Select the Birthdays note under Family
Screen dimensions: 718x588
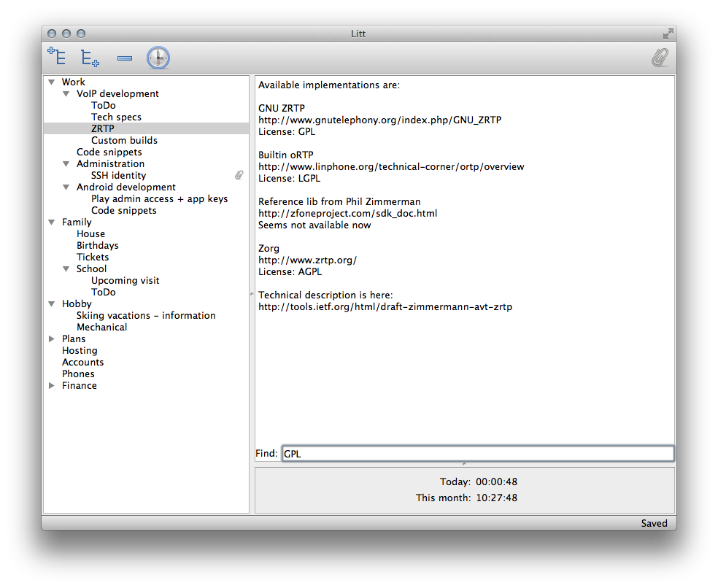click(x=97, y=245)
